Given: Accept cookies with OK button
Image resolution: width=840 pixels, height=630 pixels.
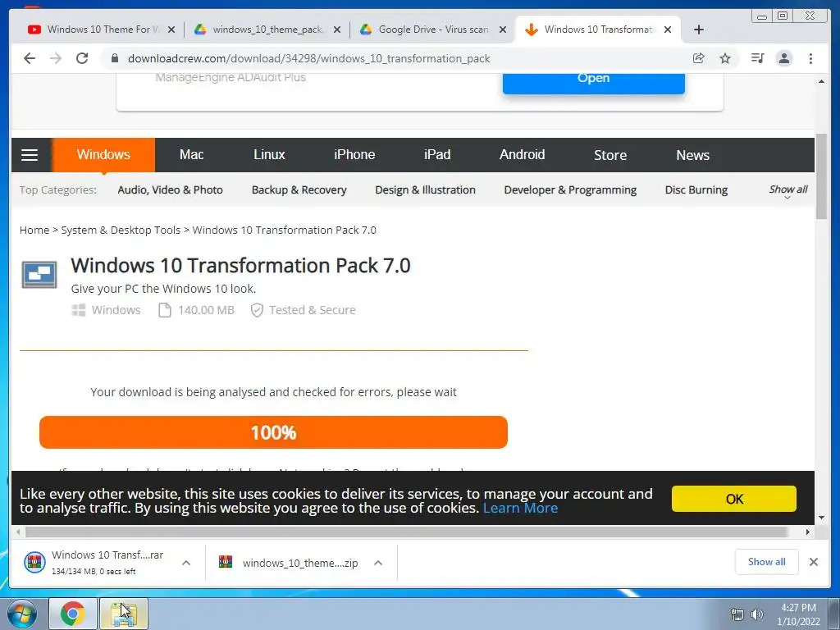Looking at the screenshot, I should pyautogui.click(x=734, y=499).
